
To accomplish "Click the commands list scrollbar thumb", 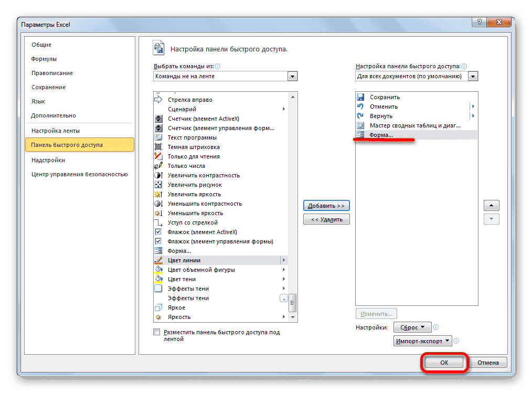I will click(x=292, y=303).
